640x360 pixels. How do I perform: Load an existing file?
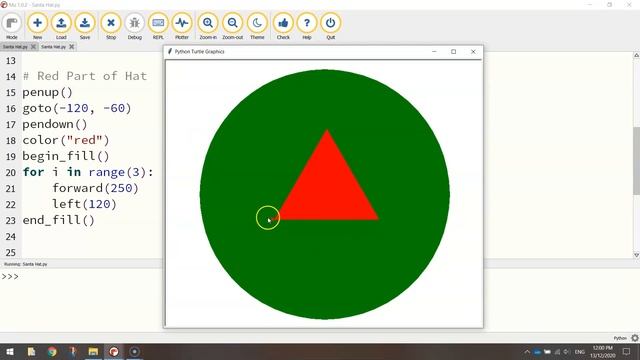(x=61, y=27)
